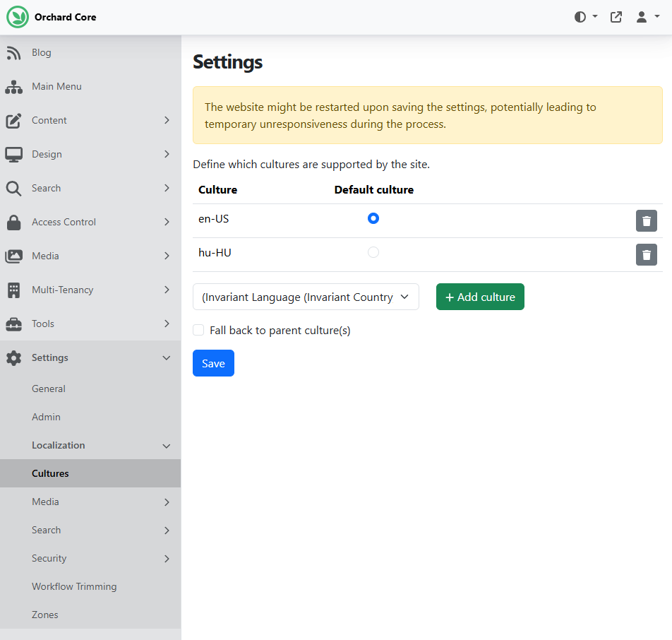672x640 pixels.
Task: Delete the hu-HU culture with trash icon
Action: (647, 255)
